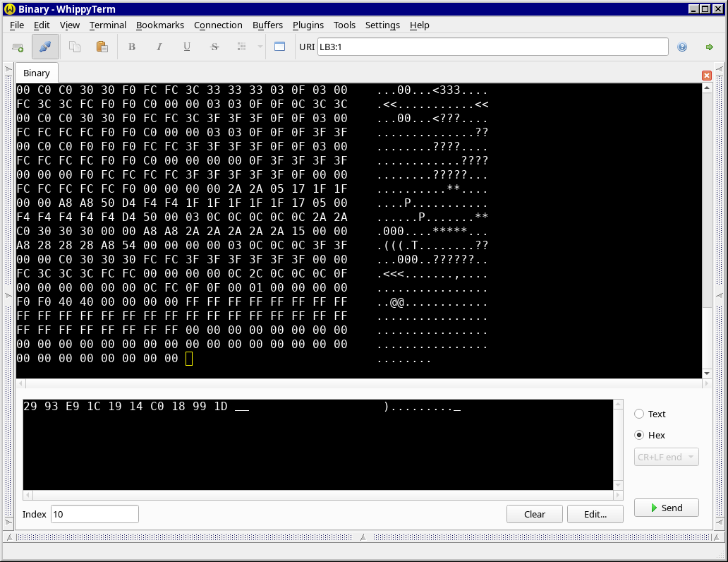Open URI help question mark icon
This screenshot has width=728, height=562.
tap(682, 47)
